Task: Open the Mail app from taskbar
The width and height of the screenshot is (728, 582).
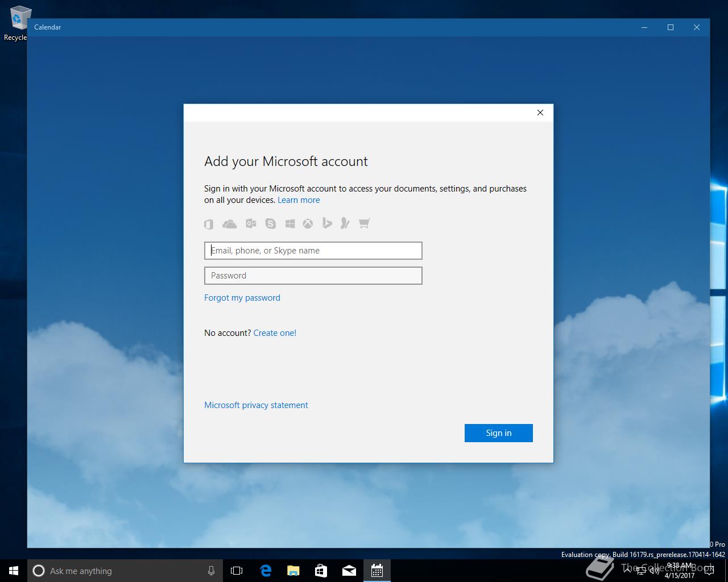Action: 349,571
